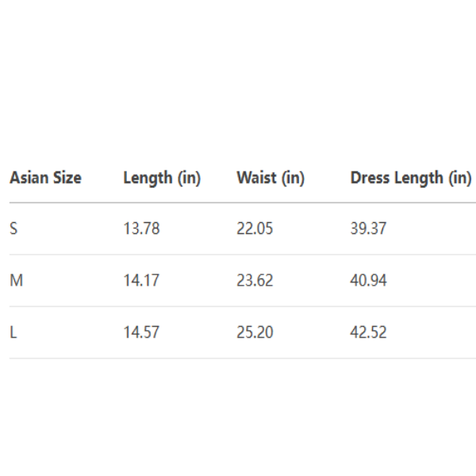Screen dimensions: 476x476
Task: Click the 40.94 dress length value
Action: [368, 280]
